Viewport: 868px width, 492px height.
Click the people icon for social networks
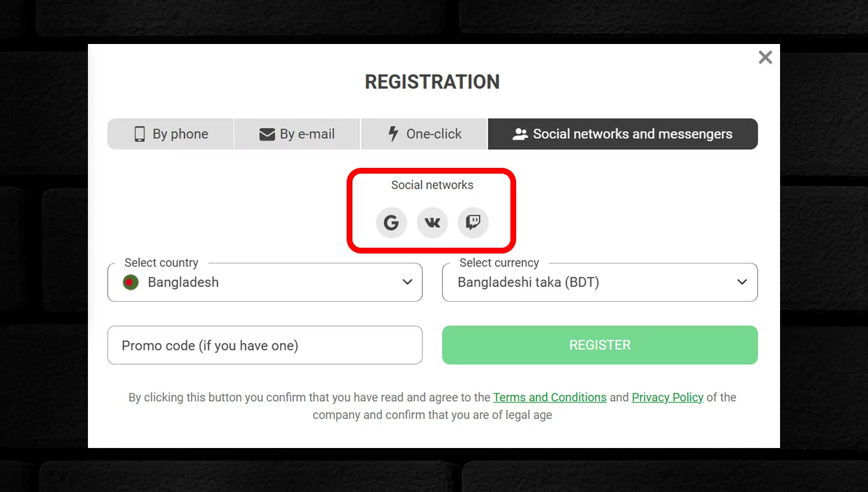point(520,134)
